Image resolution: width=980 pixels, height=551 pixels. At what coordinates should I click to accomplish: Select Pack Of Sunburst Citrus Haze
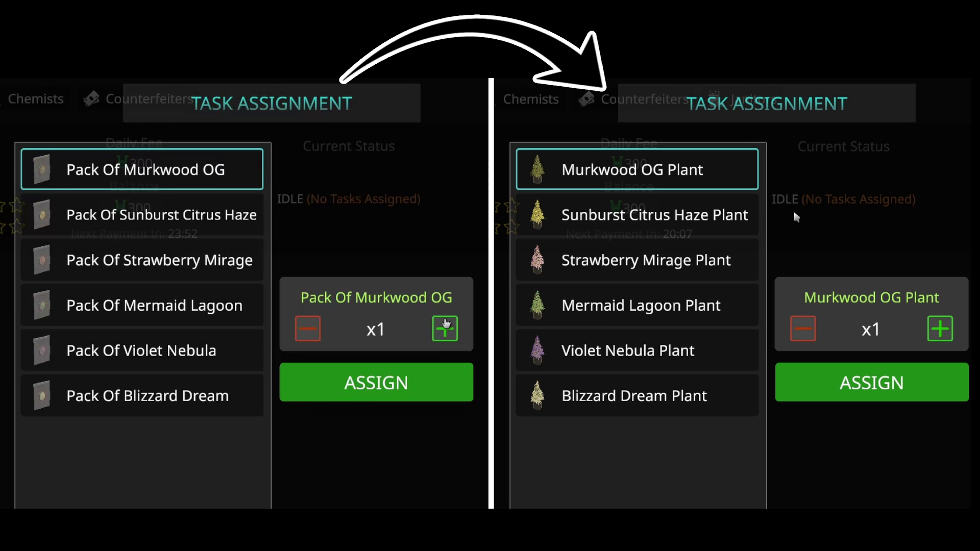(x=142, y=215)
